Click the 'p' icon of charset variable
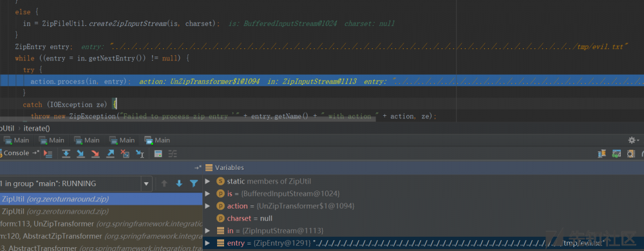This screenshot has height=251, width=644. tap(220, 218)
